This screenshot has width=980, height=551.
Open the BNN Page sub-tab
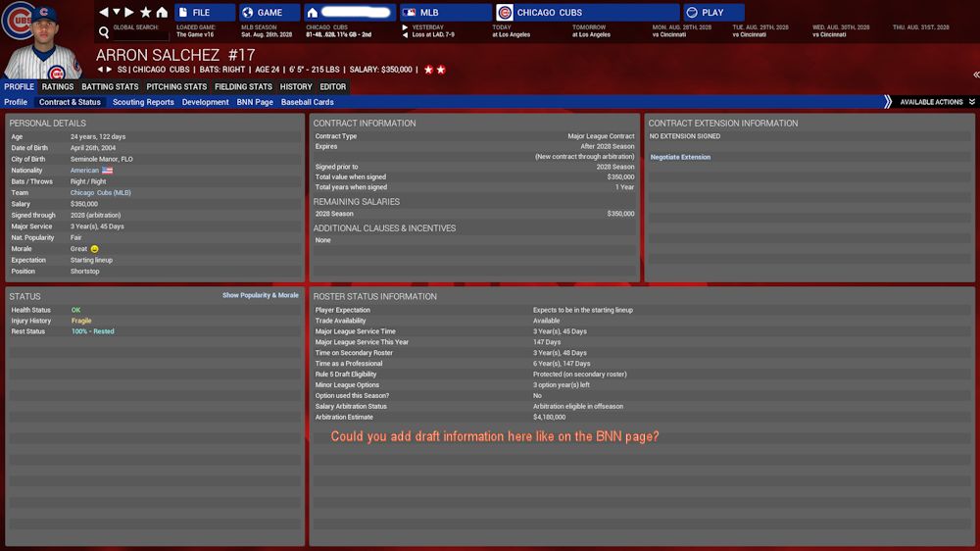point(255,102)
